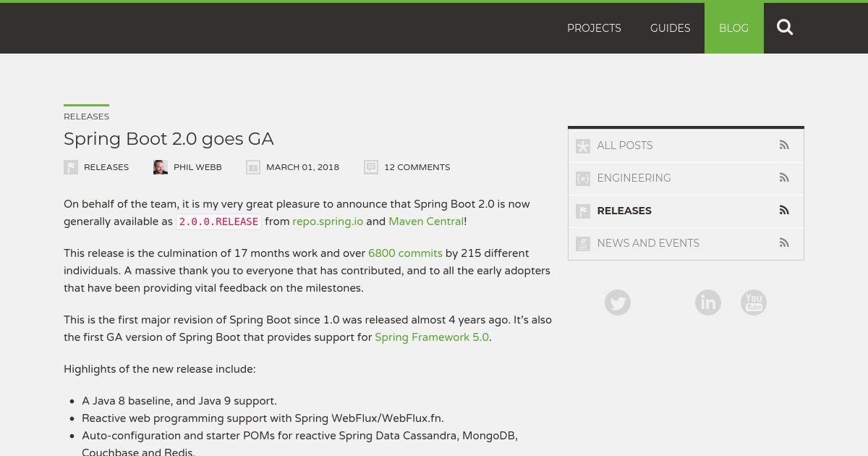Open the PROJECTS navigation item

click(594, 28)
